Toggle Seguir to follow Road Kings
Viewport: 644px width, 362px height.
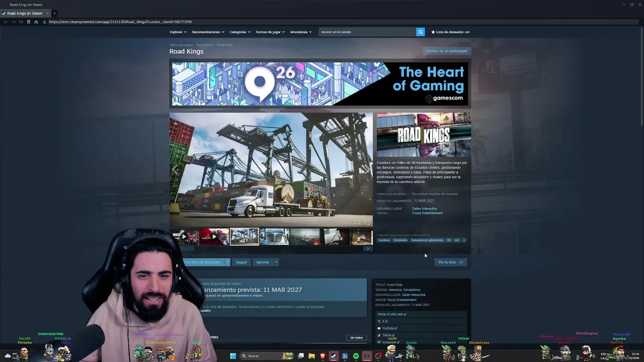(242, 262)
